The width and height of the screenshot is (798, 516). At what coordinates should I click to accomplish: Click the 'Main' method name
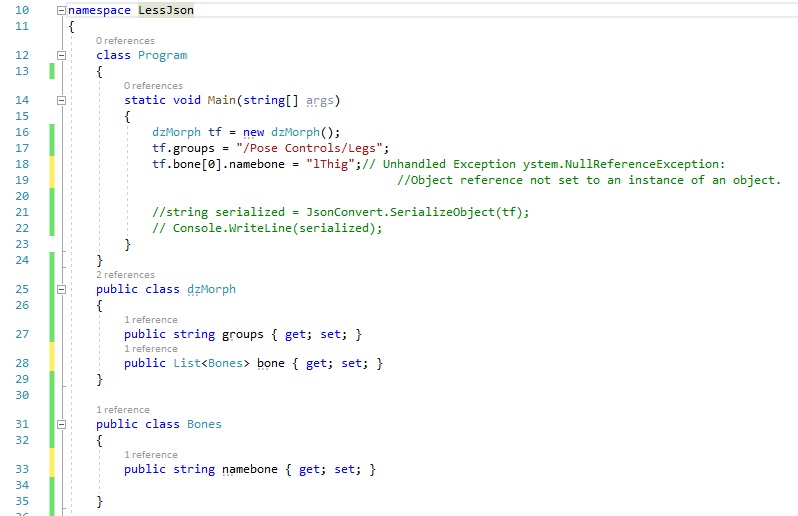point(221,100)
